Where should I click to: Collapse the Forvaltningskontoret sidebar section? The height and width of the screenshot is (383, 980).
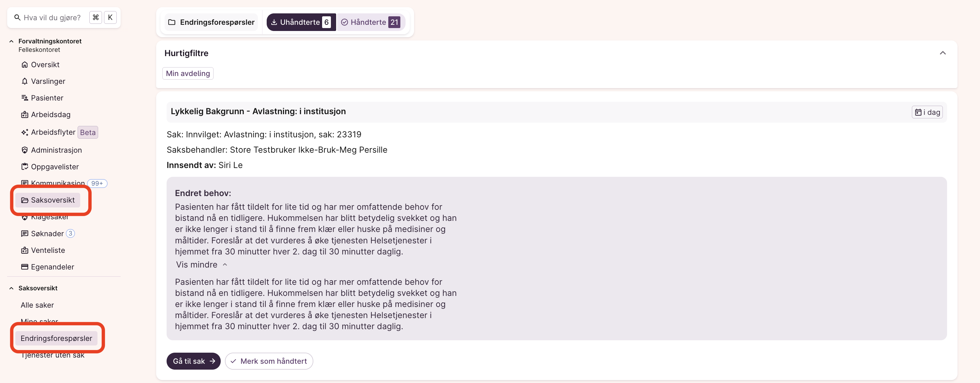(x=11, y=41)
